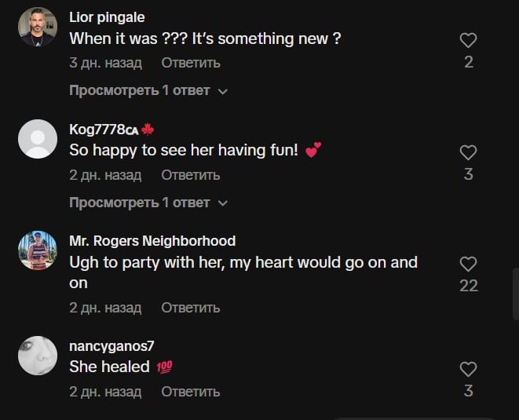Viewport: 519px width, 420px height.
Task: Open Lior pingale's profile avatar
Action: point(38,27)
